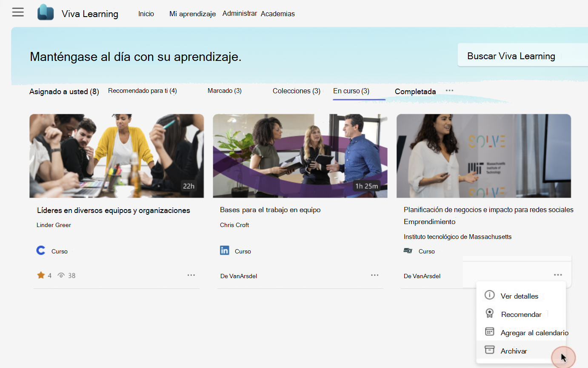Open more options for Planificación de negocios card

pos(558,275)
